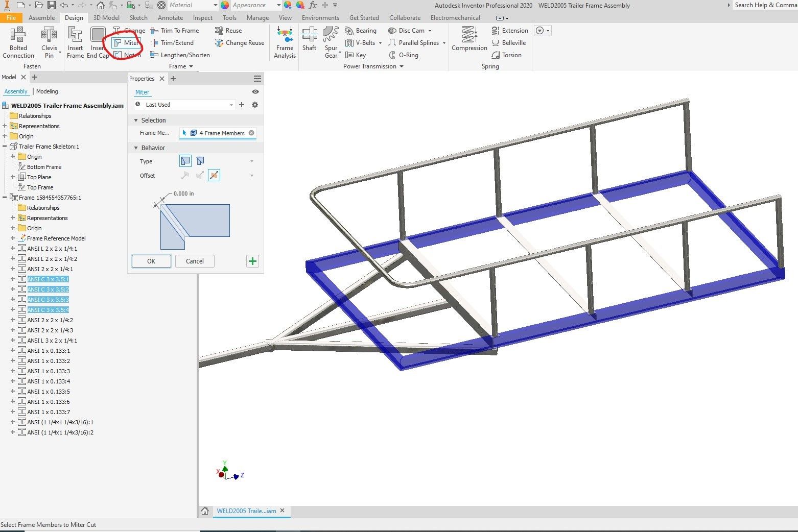The width and height of the screenshot is (798, 532).
Task: Open the File menu
Action: pos(11,18)
